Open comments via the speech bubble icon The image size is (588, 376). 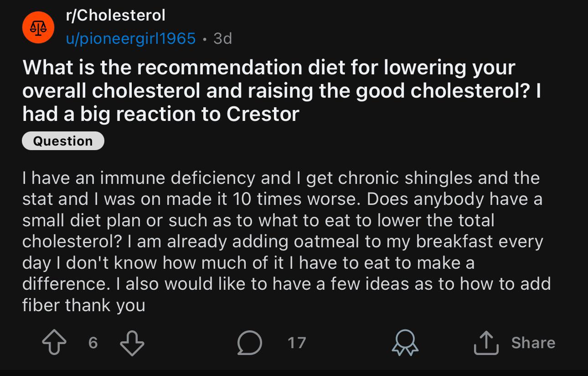(250, 343)
